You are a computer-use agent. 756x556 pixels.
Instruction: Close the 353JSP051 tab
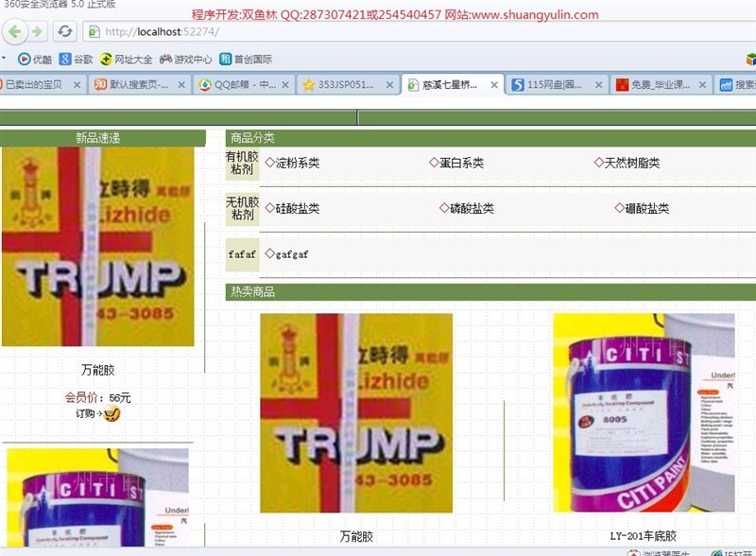[x=389, y=85]
